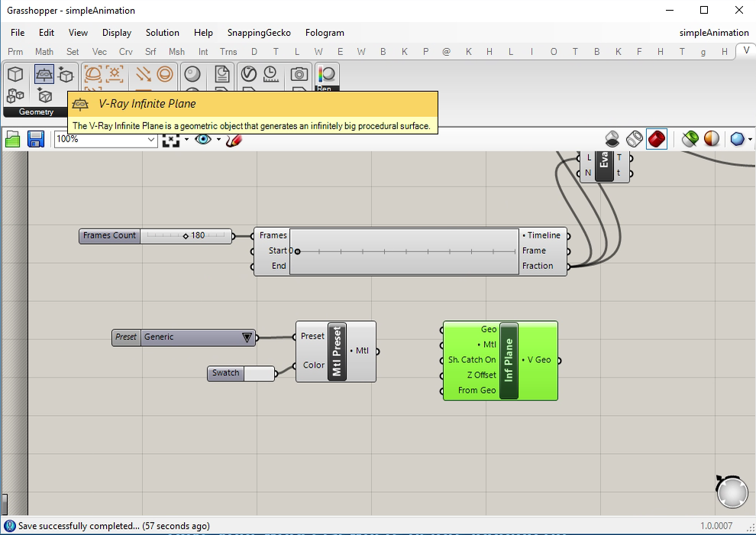Viewport: 756px width, 535px height.
Task: Click the cube with plus-arrow icon in Geometry
Action: tap(66, 74)
